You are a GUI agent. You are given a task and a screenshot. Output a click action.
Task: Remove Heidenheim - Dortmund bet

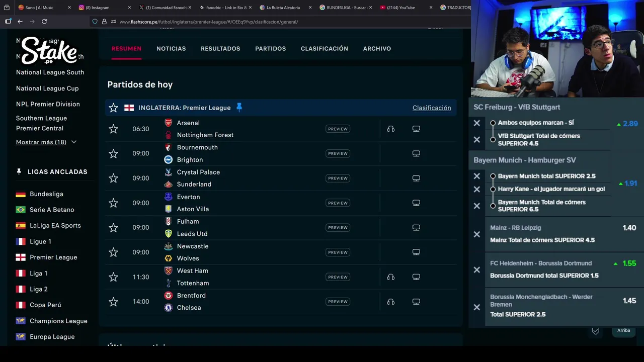coord(477,270)
